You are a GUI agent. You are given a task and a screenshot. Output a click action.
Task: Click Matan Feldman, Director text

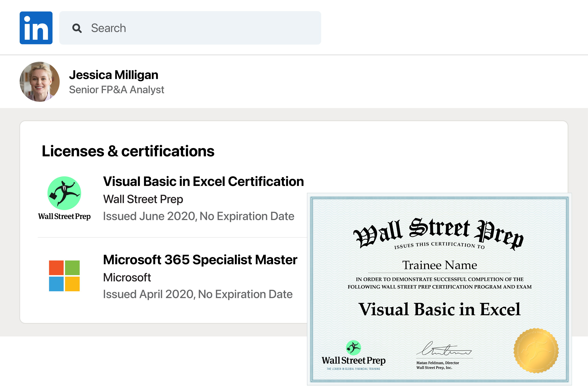tap(438, 363)
